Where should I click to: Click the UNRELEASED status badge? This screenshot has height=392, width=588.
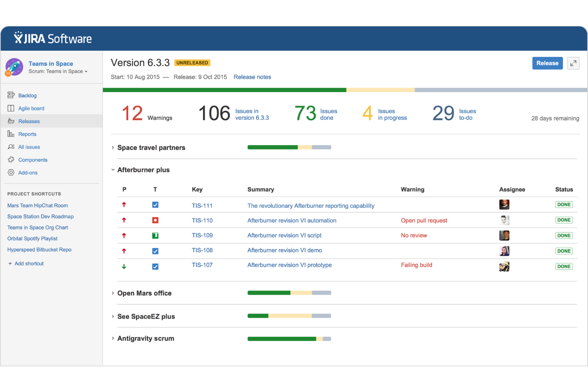[x=192, y=63]
